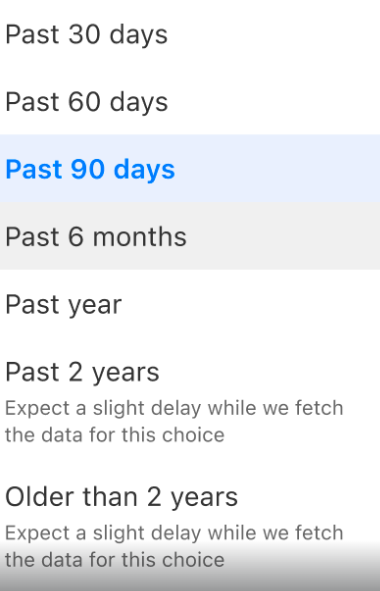This screenshot has width=380, height=591.
Task: Click the "Past 6 months" list entry
Action: click(x=190, y=236)
